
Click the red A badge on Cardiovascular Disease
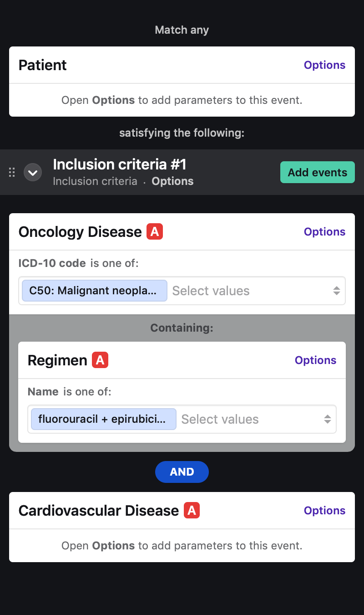192,511
